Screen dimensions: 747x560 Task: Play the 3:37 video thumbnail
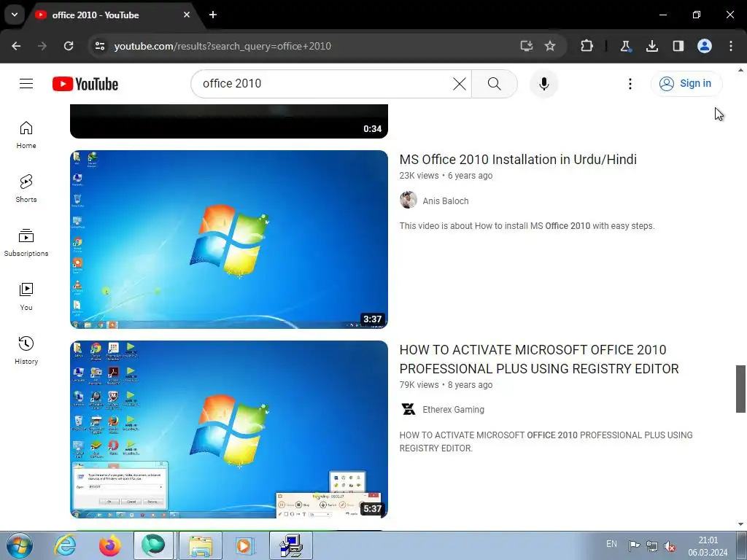(x=229, y=239)
